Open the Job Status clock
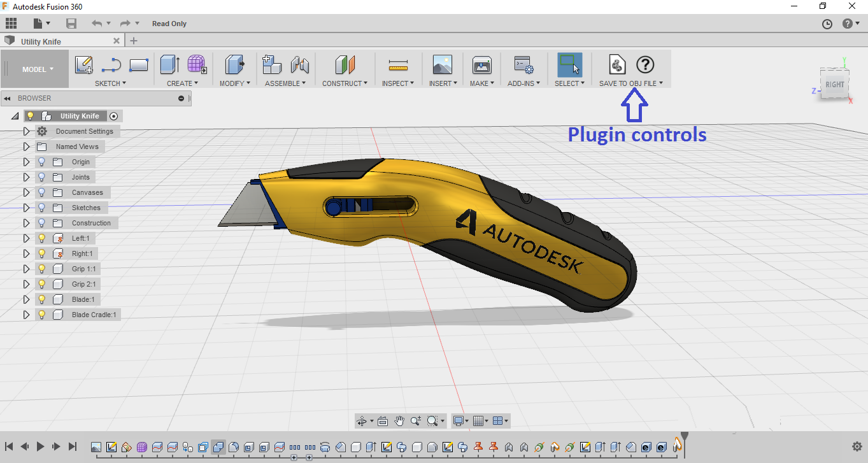The image size is (868, 463). (827, 24)
